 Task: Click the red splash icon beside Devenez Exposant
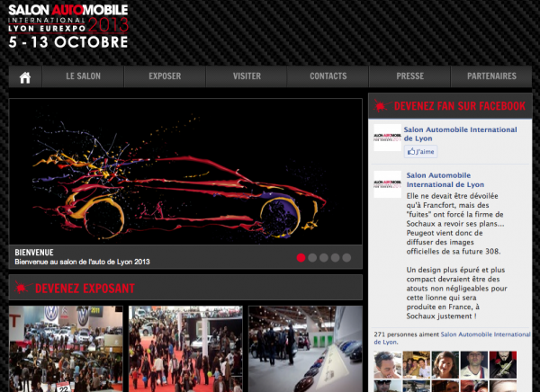21,289
